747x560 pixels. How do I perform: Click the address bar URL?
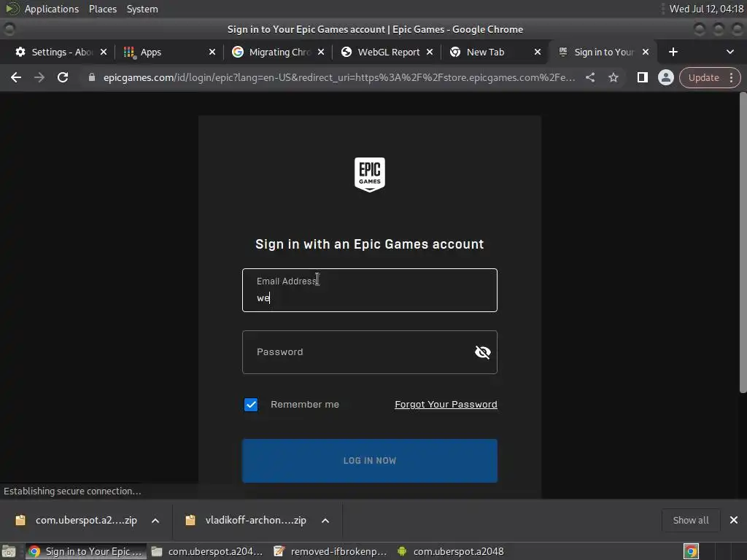point(339,77)
